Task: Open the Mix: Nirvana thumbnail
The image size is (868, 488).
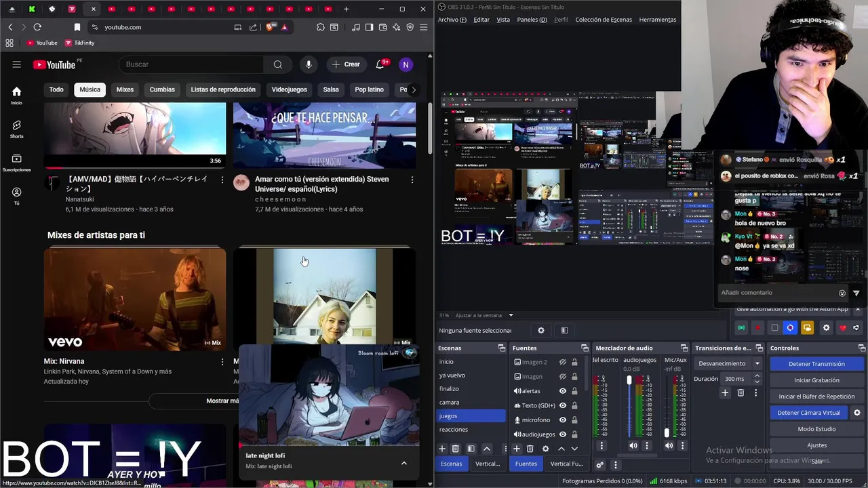Action: click(135, 299)
